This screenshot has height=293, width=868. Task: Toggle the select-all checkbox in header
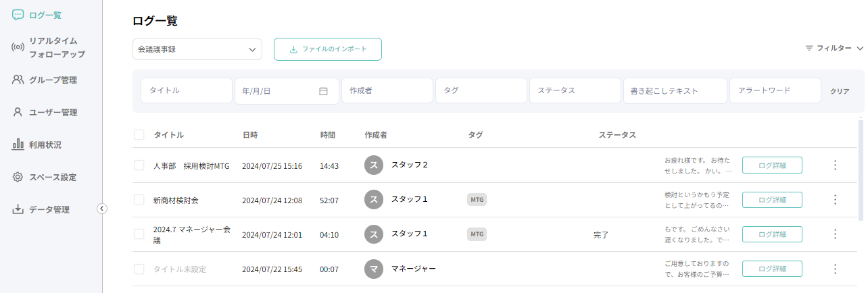[x=139, y=135]
